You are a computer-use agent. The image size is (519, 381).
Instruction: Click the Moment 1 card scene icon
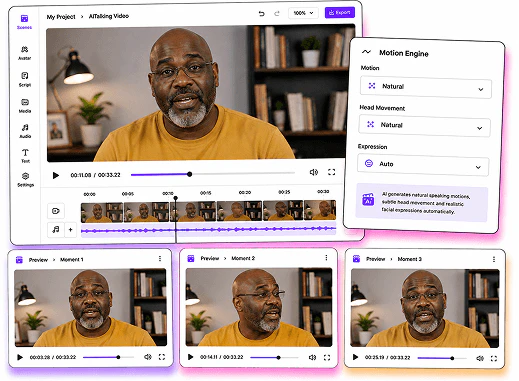(x=19, y=260)
